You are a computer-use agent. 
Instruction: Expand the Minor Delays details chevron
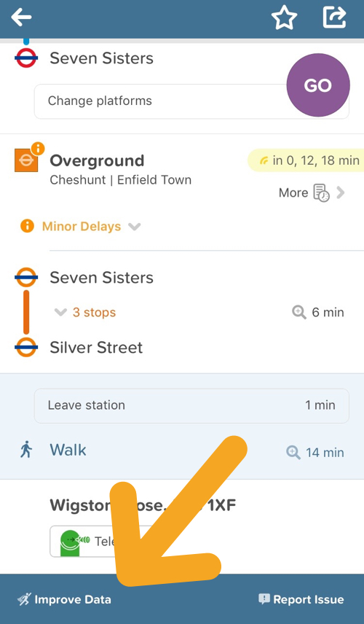134,227
